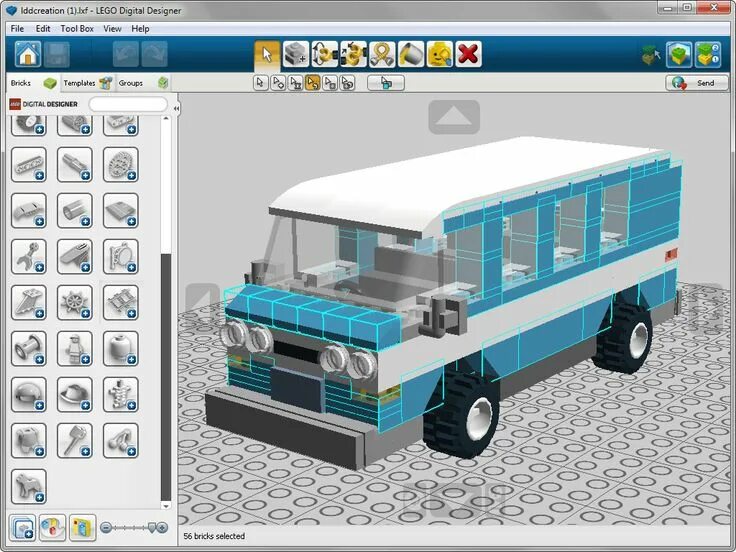Expand the Technic axle brick category

[x=75, y=165]
